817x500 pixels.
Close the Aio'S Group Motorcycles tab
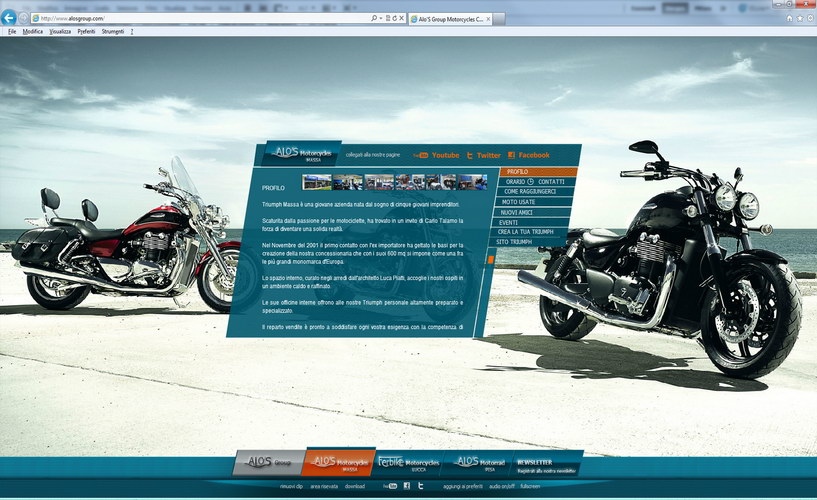488,19
